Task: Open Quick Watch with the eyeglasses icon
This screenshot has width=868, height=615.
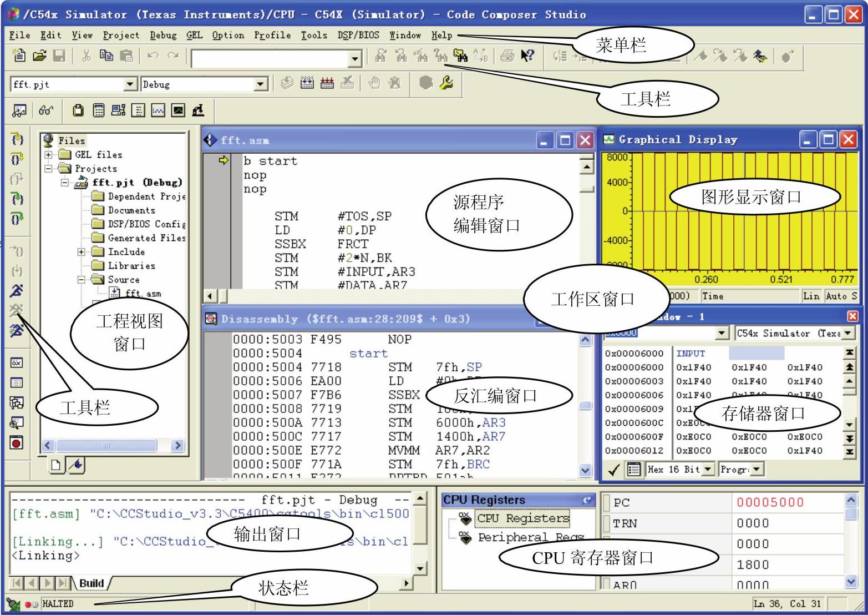Action: 46,110
